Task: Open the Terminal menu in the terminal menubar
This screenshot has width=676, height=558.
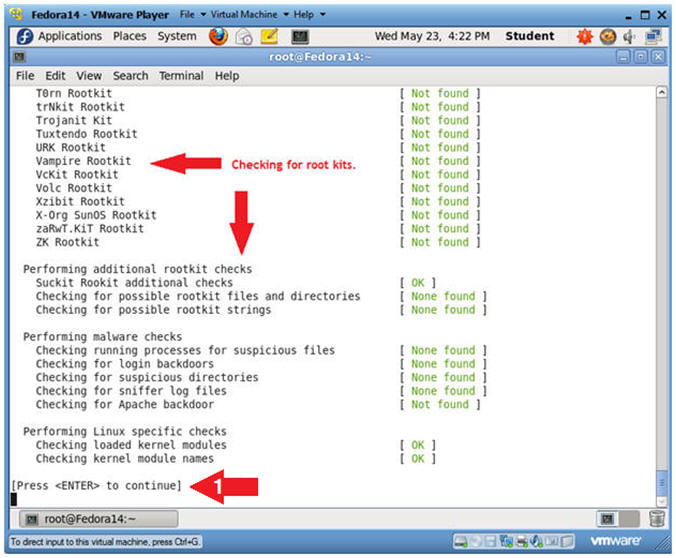Action: coord(181,76)
